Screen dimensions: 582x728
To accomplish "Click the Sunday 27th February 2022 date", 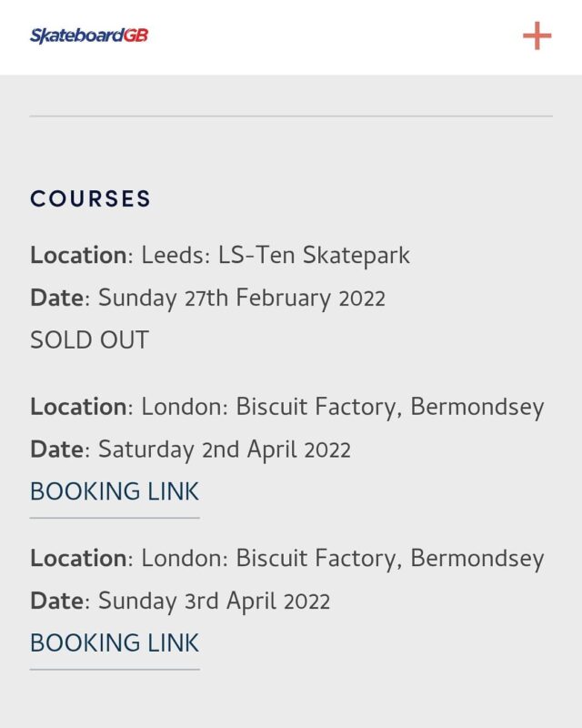I will 242,298.
